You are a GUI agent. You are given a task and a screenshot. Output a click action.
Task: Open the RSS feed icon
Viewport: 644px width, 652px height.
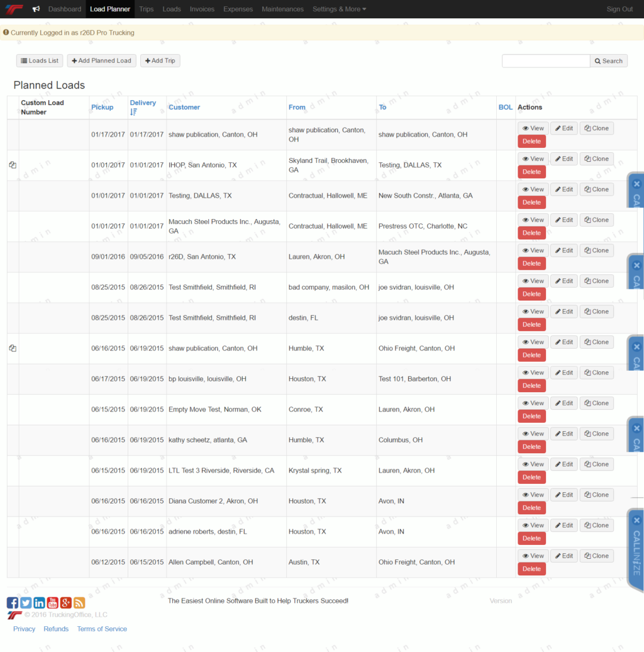tap(79, 603)
